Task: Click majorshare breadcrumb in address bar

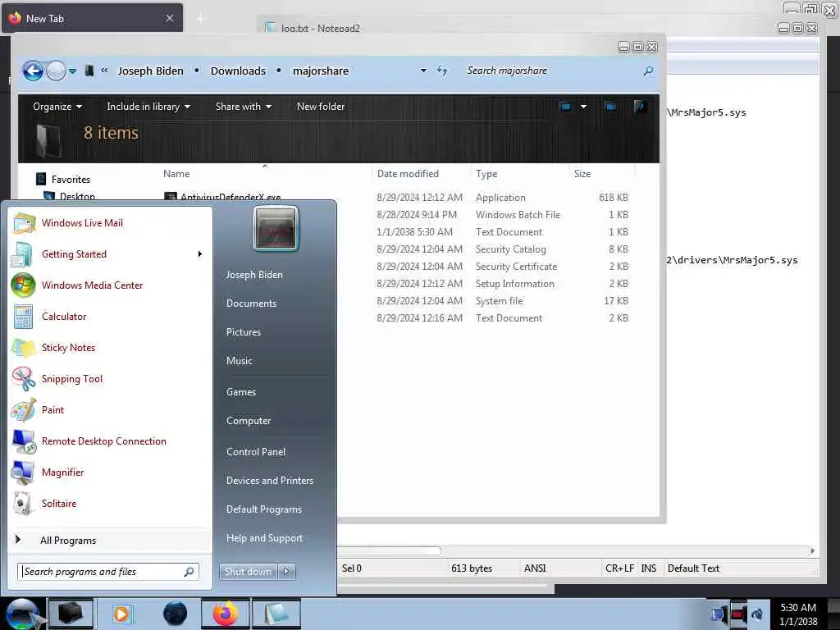Action: tap(321, 71)
